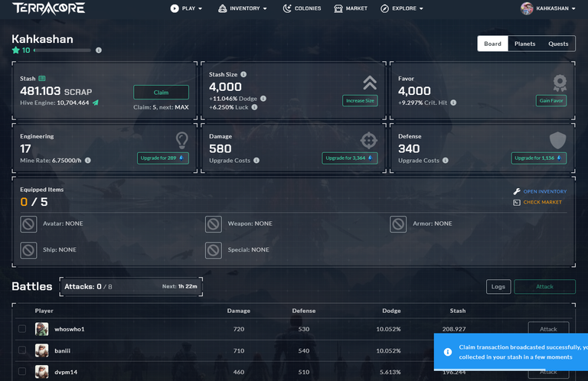Switch to the Planets tab
The height and width of the screenshot is (381, 588).
[x=524, y=44]
